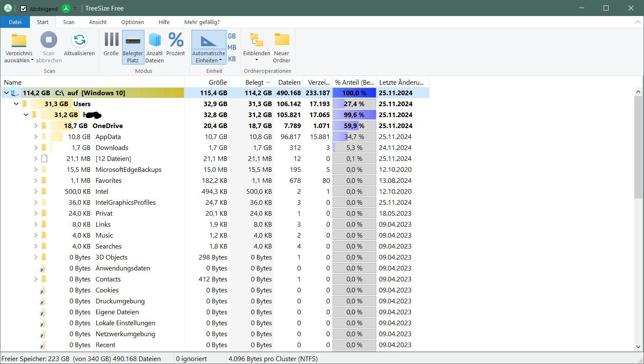Select the Intel folder row

[215, 191]
